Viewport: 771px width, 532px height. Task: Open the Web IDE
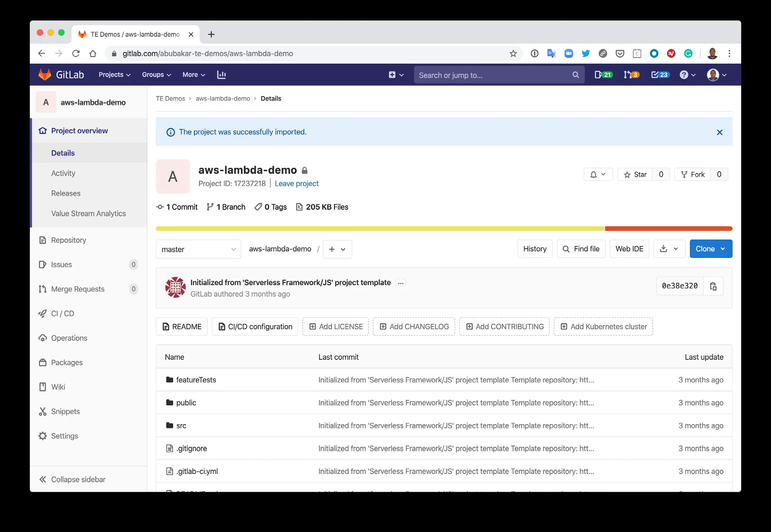coord(629,249)
